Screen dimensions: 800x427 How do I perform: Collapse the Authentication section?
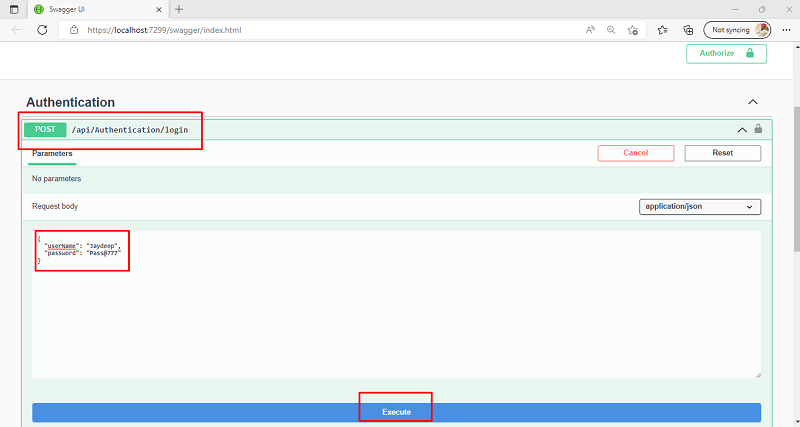pos(753,102)
